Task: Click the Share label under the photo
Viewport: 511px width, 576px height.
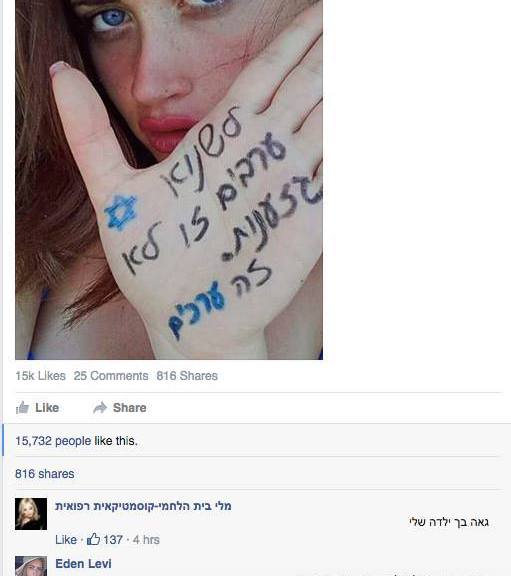Action: point(130,408)
